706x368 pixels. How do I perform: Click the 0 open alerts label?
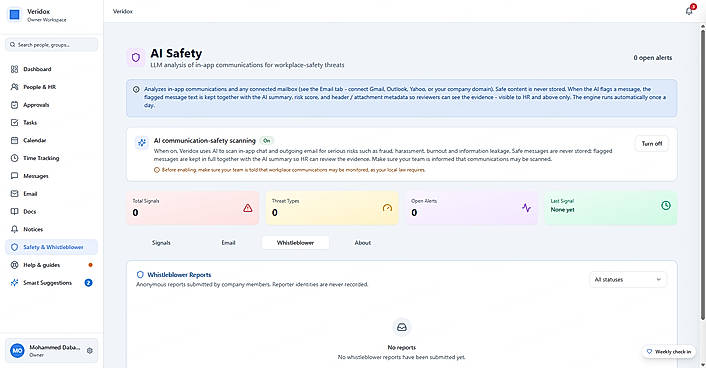coord(652,58)
